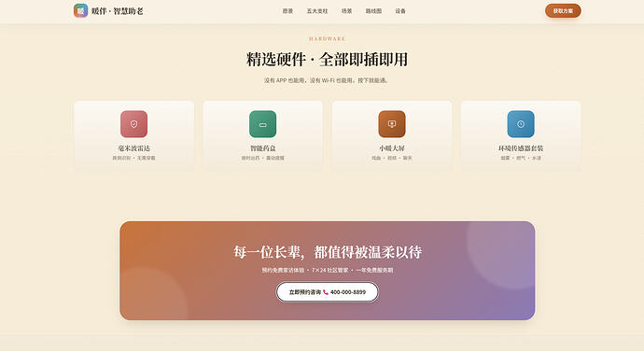
Task: Select the 智能药盒 card title
Action: click(x=263, y=148)
